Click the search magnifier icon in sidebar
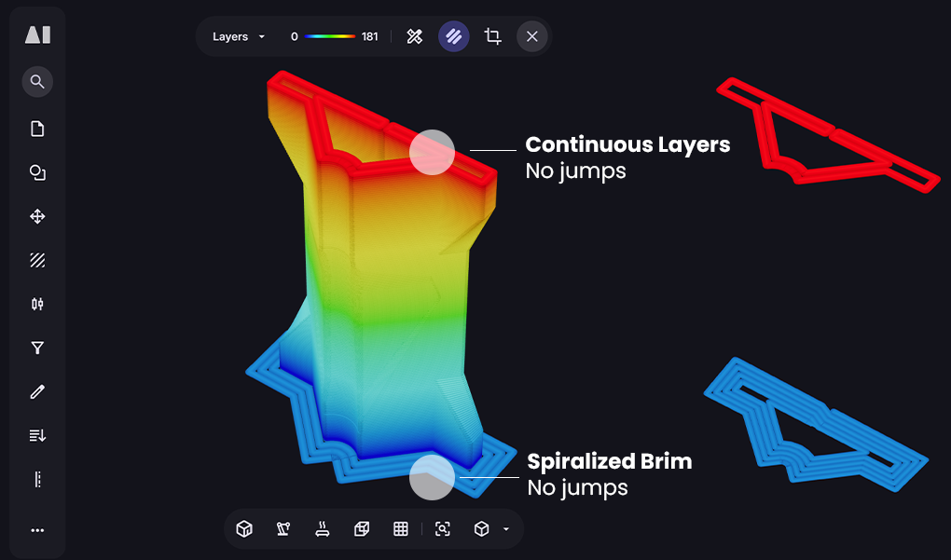The height and width of the screenshot is (560, 951). click(37, 82)
